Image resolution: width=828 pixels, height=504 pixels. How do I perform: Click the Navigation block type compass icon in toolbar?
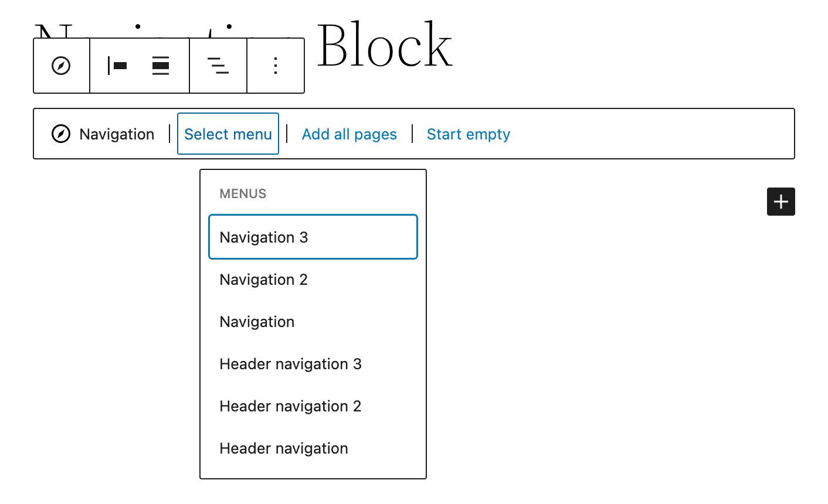point(62,66)
